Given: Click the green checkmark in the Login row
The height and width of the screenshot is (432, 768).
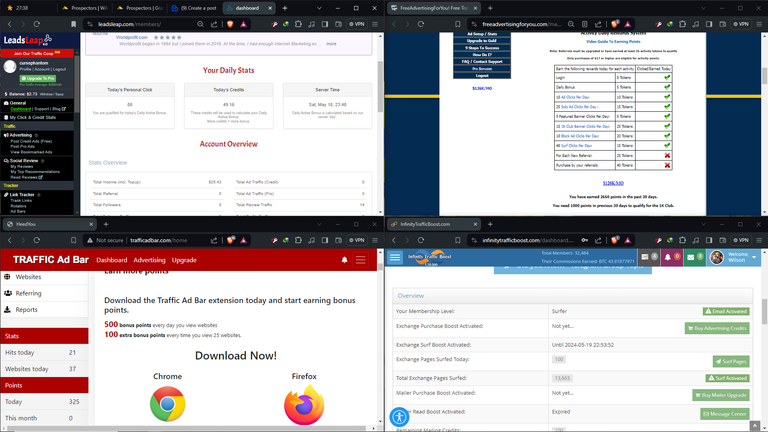Looking at the screenshot, I should coord(667,77).
